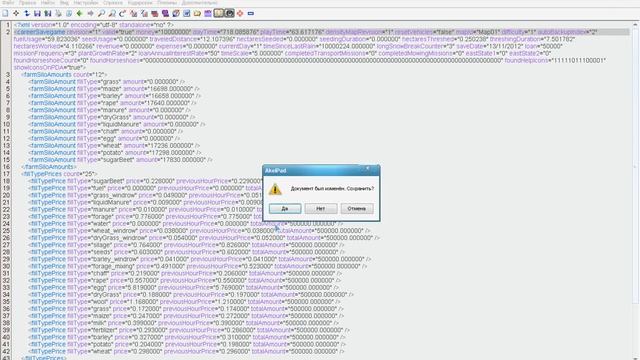Click the vertical scrollbar of the editor
Screen dimensions: 640x360
click(636, 190)
